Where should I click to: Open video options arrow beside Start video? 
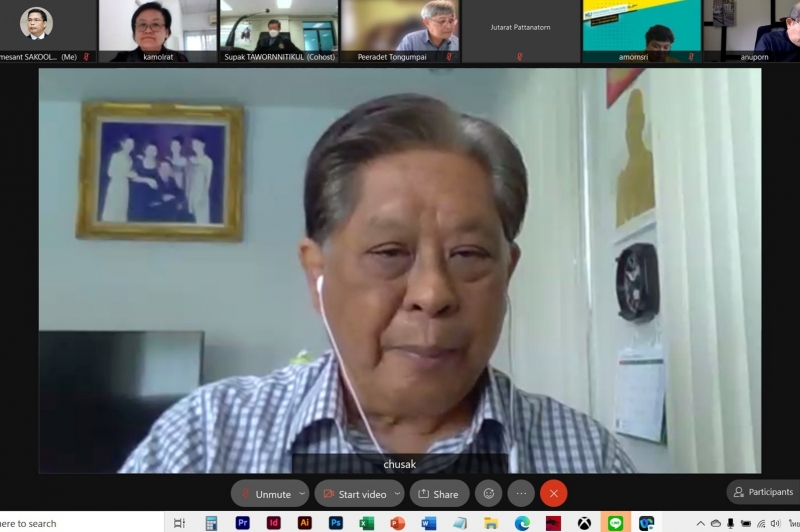(x=397, y=493)
